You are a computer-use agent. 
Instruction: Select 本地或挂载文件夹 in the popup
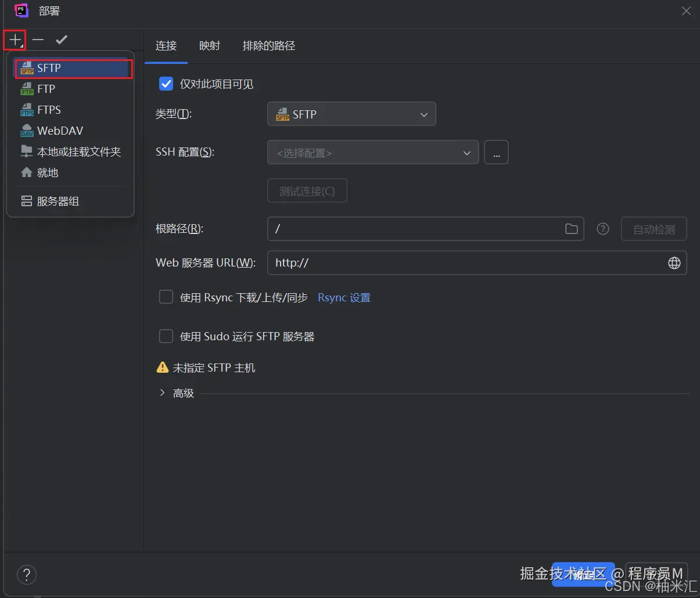tap(70, 152)
